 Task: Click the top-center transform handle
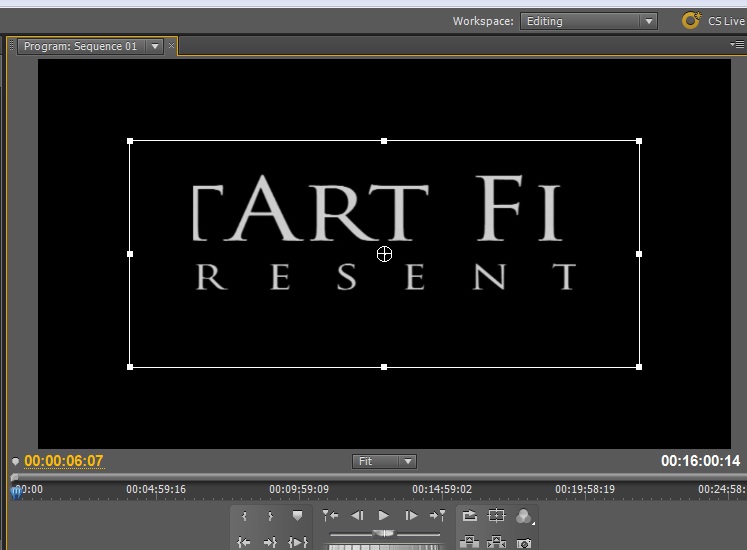coord(384,141)
